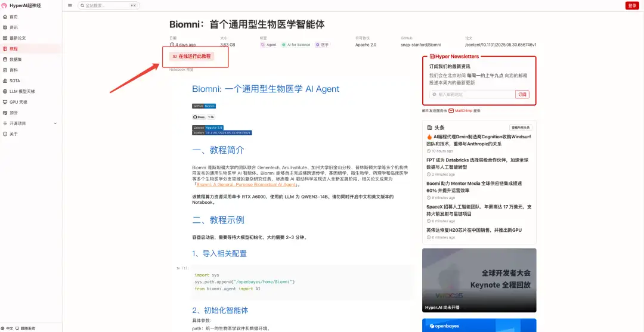Toggle the sidebar with the hamburger icon

click(x=70, y=6)
